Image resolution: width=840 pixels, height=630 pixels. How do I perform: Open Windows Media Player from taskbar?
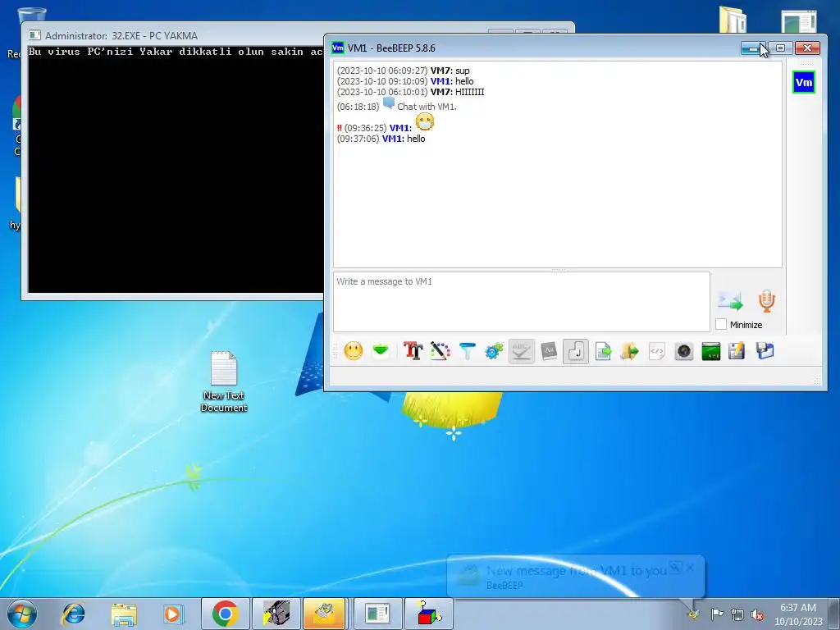click(x=173, y=614)
